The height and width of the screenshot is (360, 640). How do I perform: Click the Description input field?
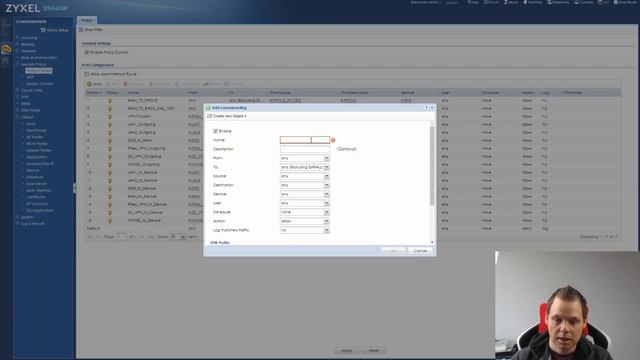[304, 149]
